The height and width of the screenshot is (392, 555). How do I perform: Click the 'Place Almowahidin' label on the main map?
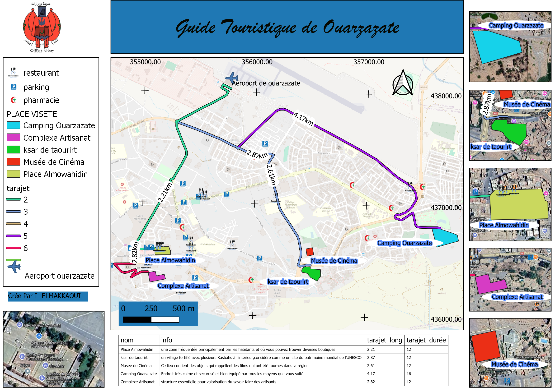click(170, 260)
